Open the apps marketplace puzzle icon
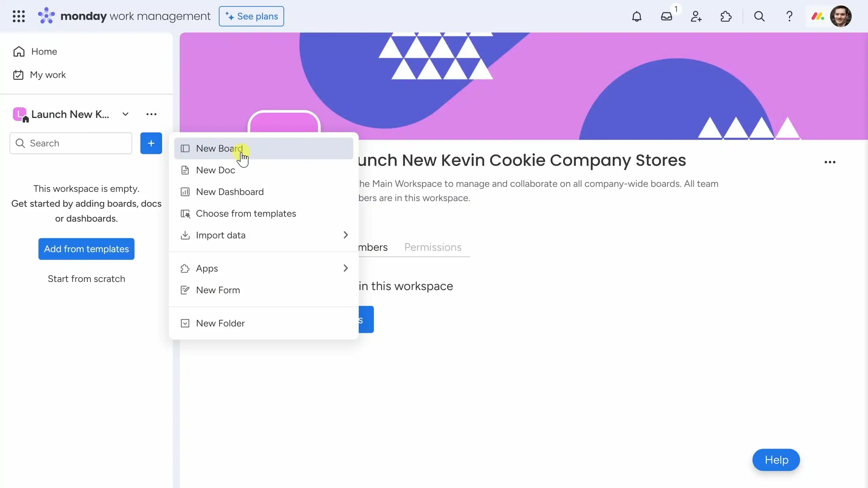The height and width of the screenshot is (488, 868). [x=726, y=16]
